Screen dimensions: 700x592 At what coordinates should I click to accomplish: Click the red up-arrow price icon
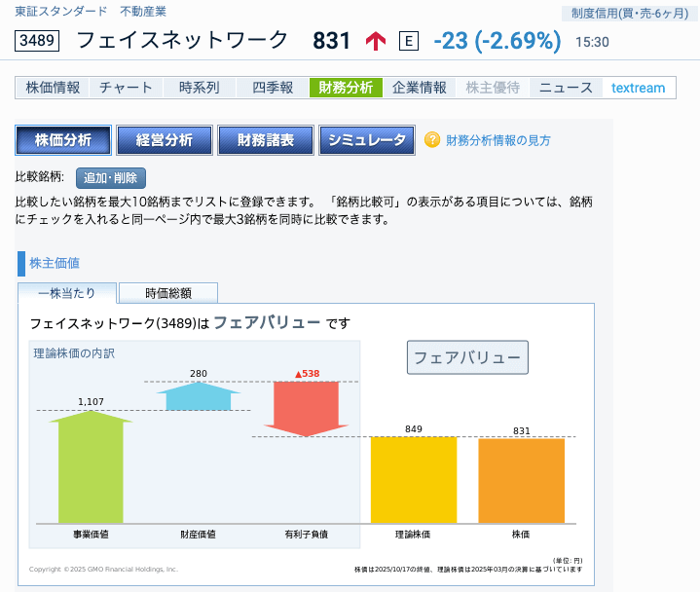coord(376,41)
